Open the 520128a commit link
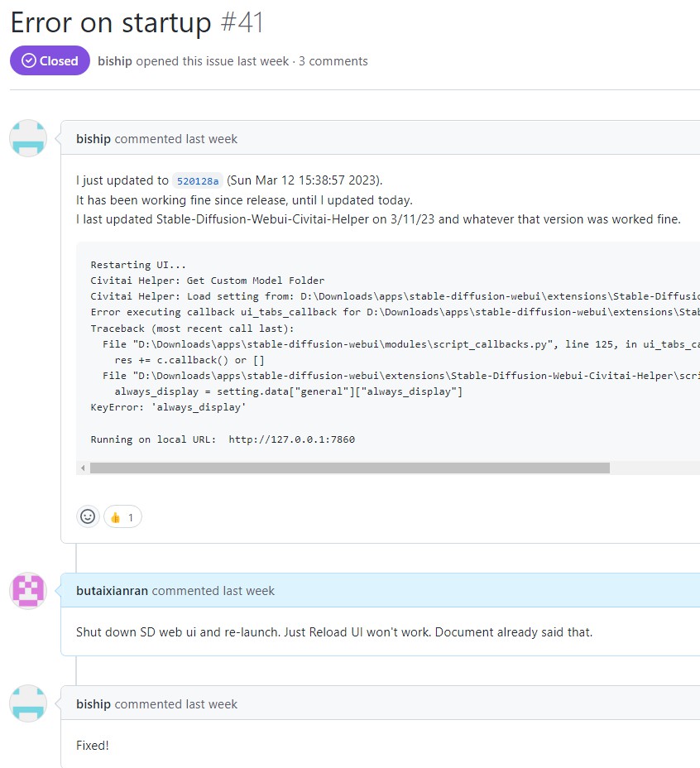Screen dimensions: 700x768 click(x=198, y=181)
